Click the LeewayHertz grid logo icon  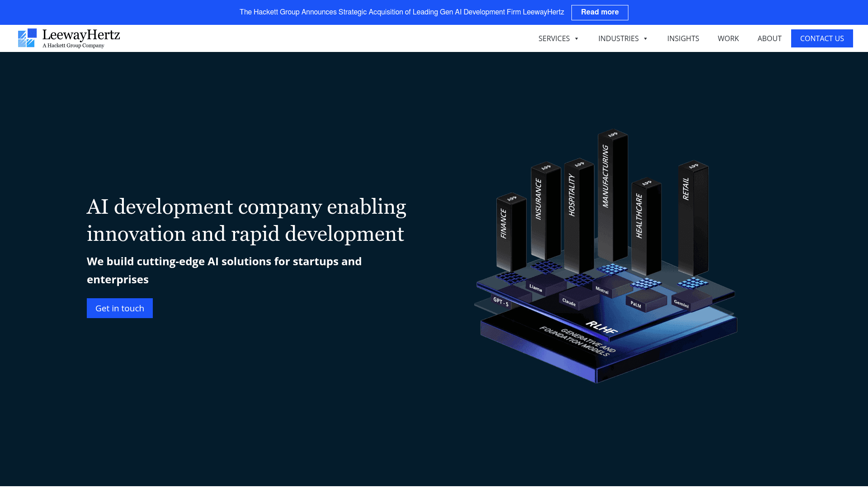27,38
